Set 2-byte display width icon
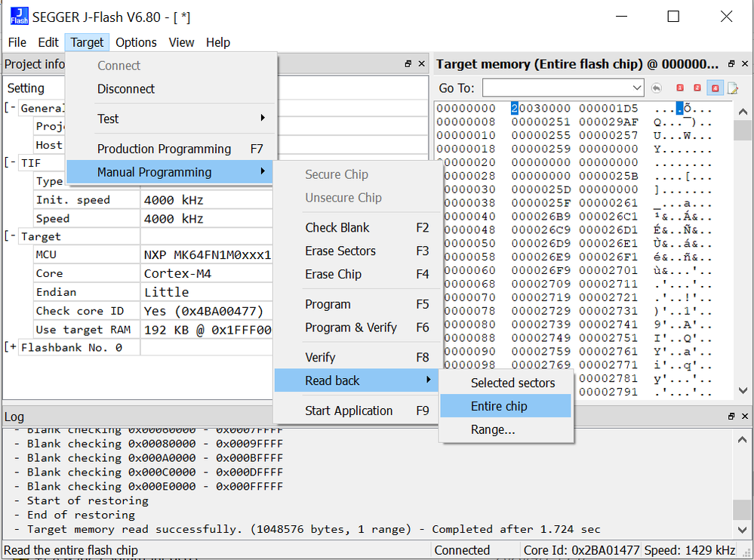This screenshot has height=560, width=754. click(x=697, y=88)
